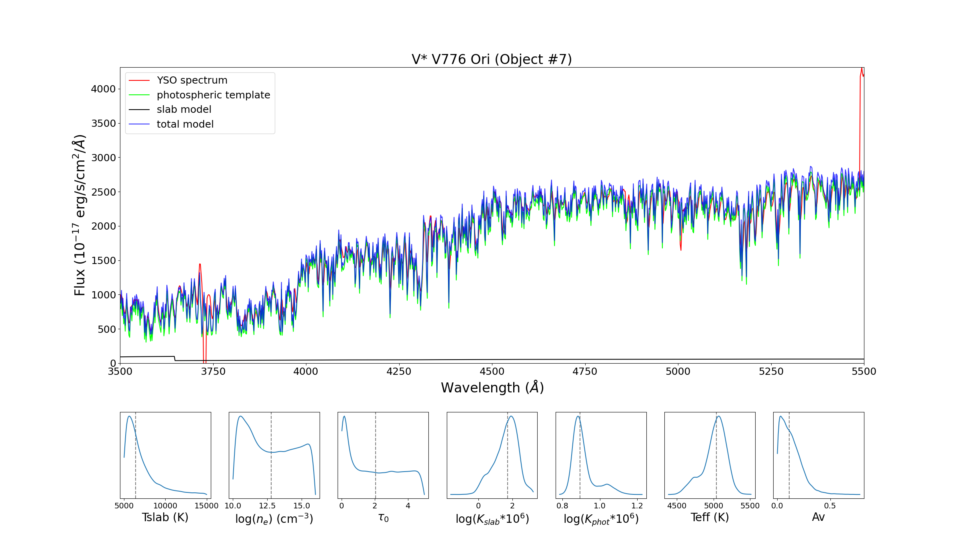Select the tau0 posterior subplot

383,455
